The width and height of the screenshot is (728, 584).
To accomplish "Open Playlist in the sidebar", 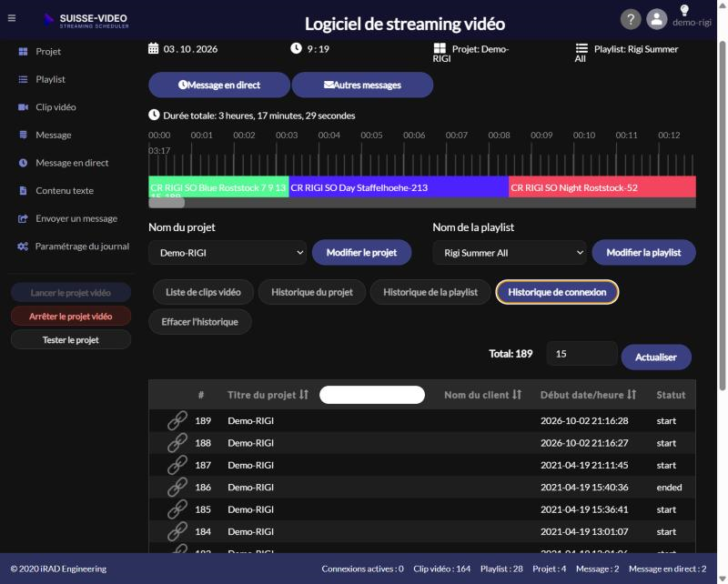I will point(50,79).
